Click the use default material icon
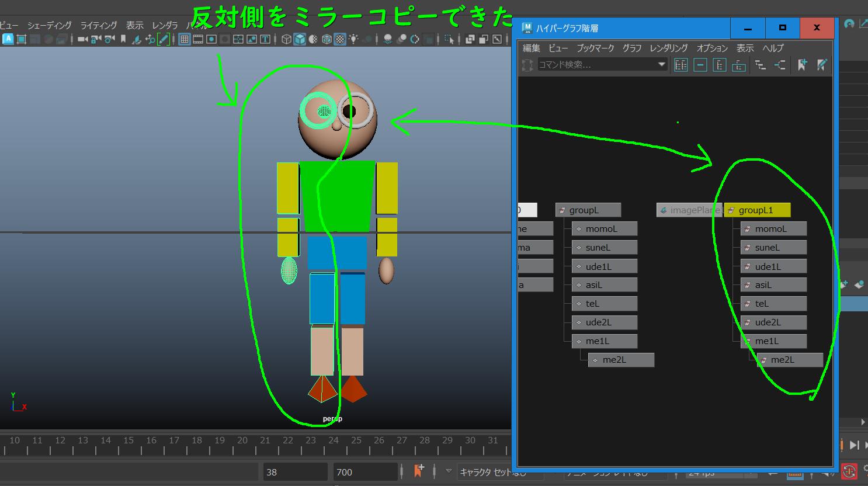The image size is (868, 486). 313,39
